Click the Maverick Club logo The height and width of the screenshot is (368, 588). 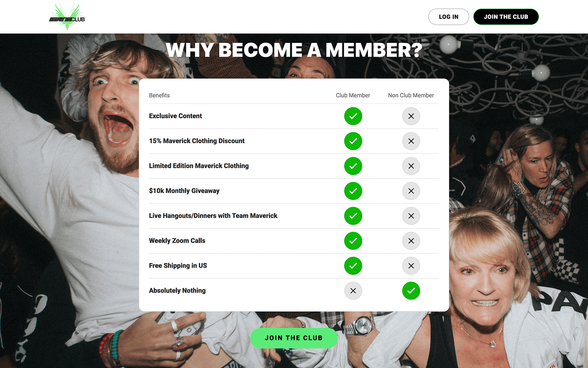67,17
